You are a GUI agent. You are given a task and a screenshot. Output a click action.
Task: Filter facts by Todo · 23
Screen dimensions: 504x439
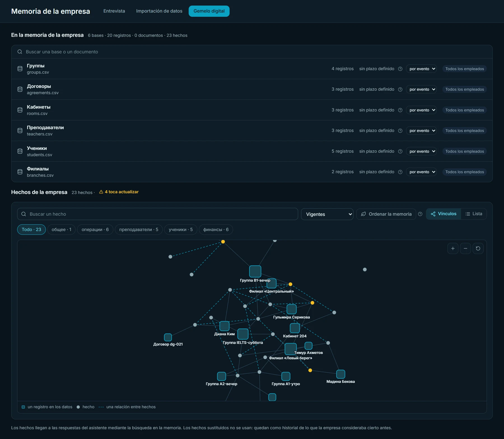[x=31, y=229]
